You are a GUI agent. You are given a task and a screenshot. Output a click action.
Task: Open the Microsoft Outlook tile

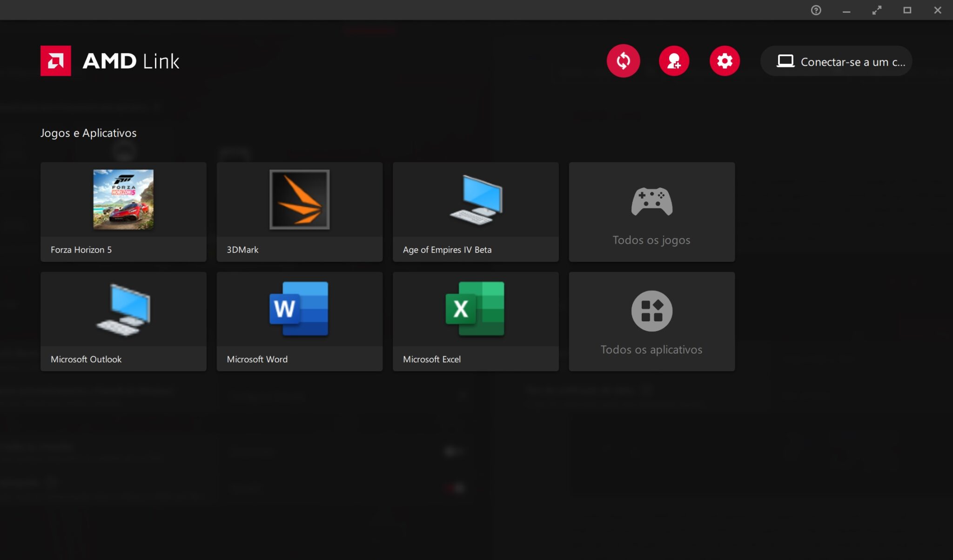tap(123, 321)
